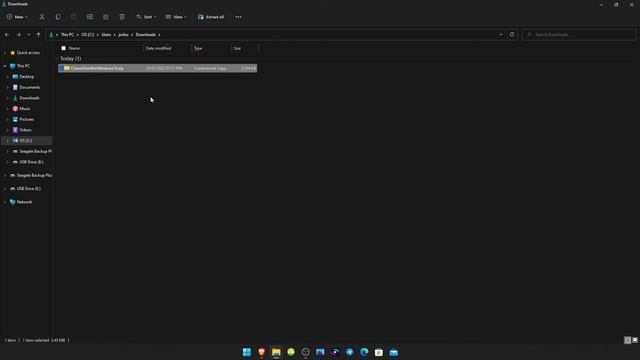Sort by the Date modified column header
This screenshot has height=360, width=640.
(x=158, y=48)
